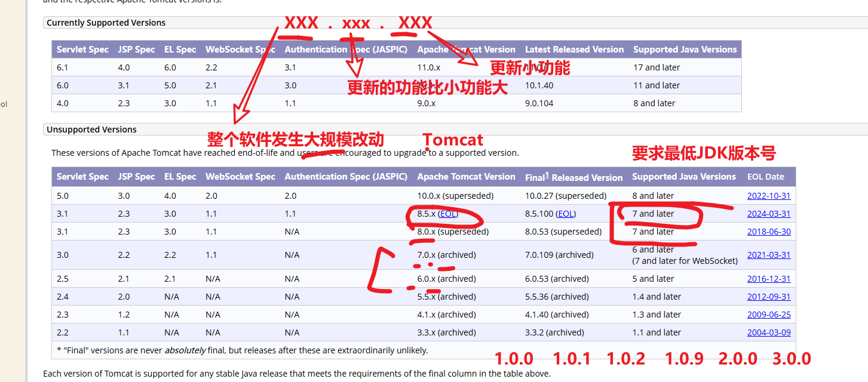The height and width of the screenshot is (382, 868).
Task: Click the 10.0.x (superseded) cell
Action: 456,196
